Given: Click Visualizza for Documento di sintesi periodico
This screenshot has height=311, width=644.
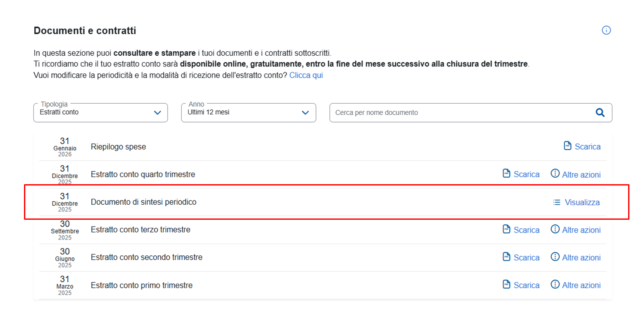Looking at the screenshot, I should [582, 203].
